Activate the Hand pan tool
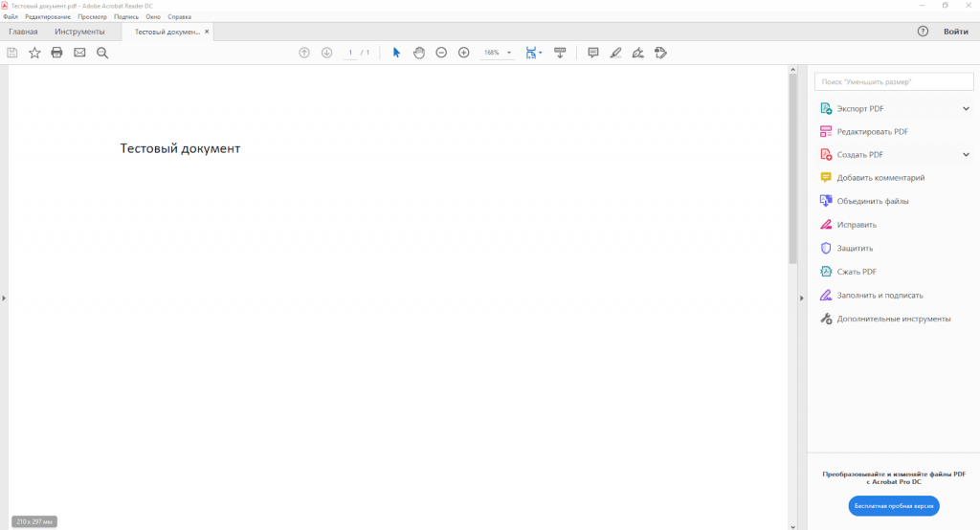This screenshot has height=530, width=980. point(419,53)
